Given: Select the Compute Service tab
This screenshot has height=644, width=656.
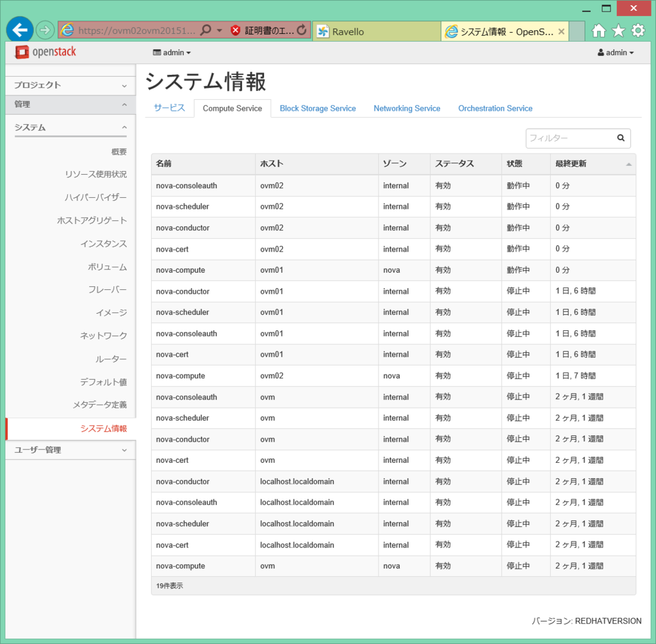Looking at the screenshot, I should pyautogui.click(x=232, y=108).
